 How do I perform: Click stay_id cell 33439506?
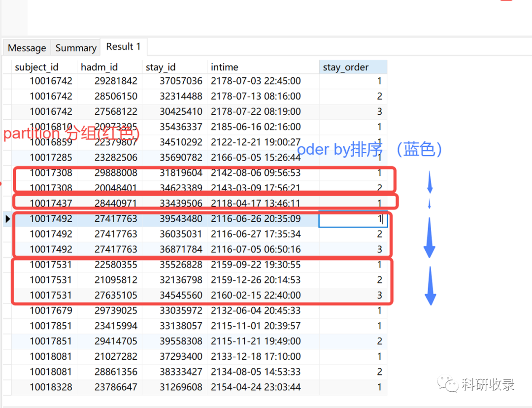point(174,204)
